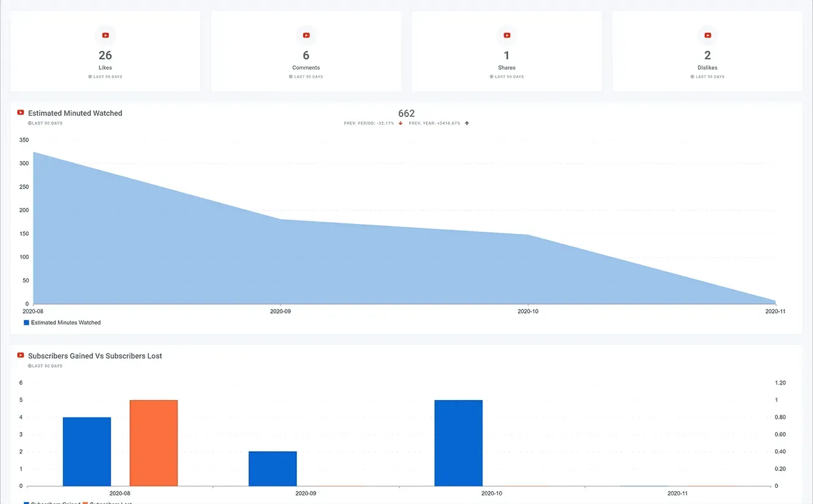The width and height of the screenshot is (813, 504).
Task: Click the Prev. Year +5416.67% text
Action: point(435,123)
